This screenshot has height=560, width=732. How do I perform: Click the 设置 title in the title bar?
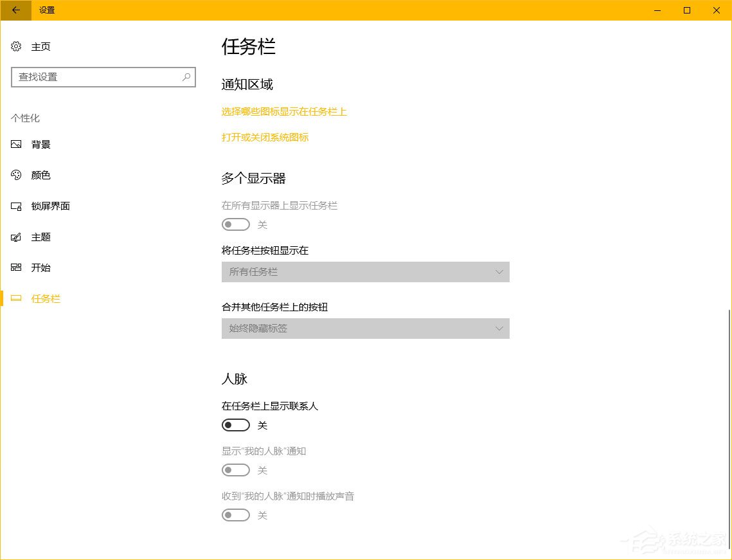[x=46, y=10]
